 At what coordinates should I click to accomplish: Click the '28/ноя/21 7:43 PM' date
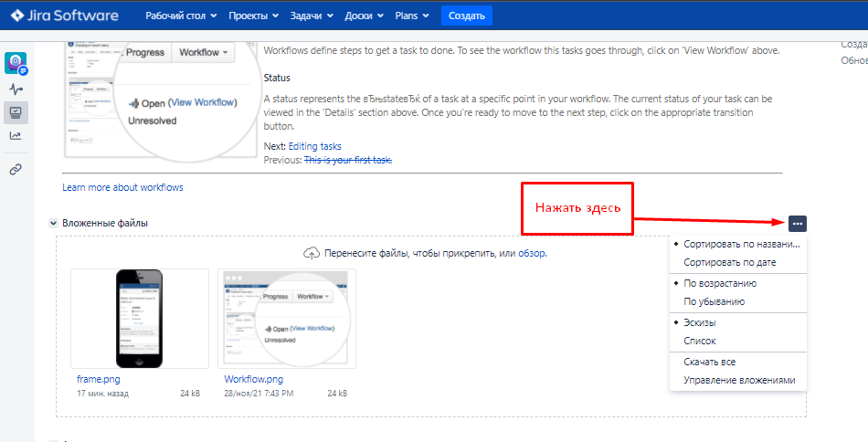coord(259,394)
